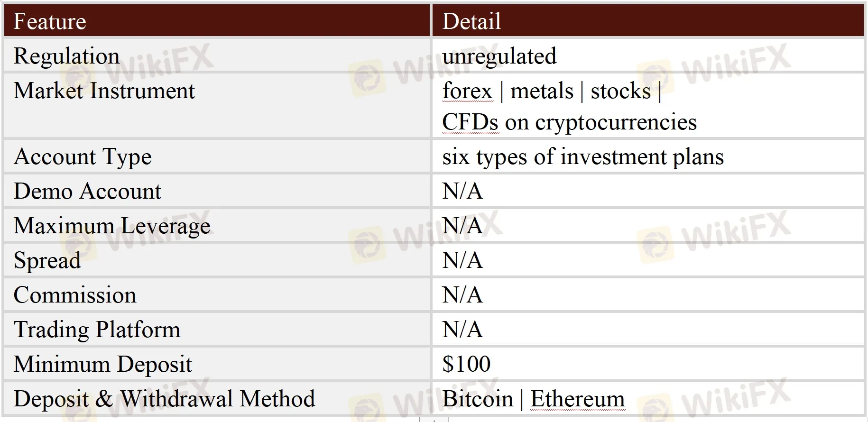The width and height of the screenshot is (868, 422).
Task: Click the "Feature" column header
Action: (x=50, y=21)
